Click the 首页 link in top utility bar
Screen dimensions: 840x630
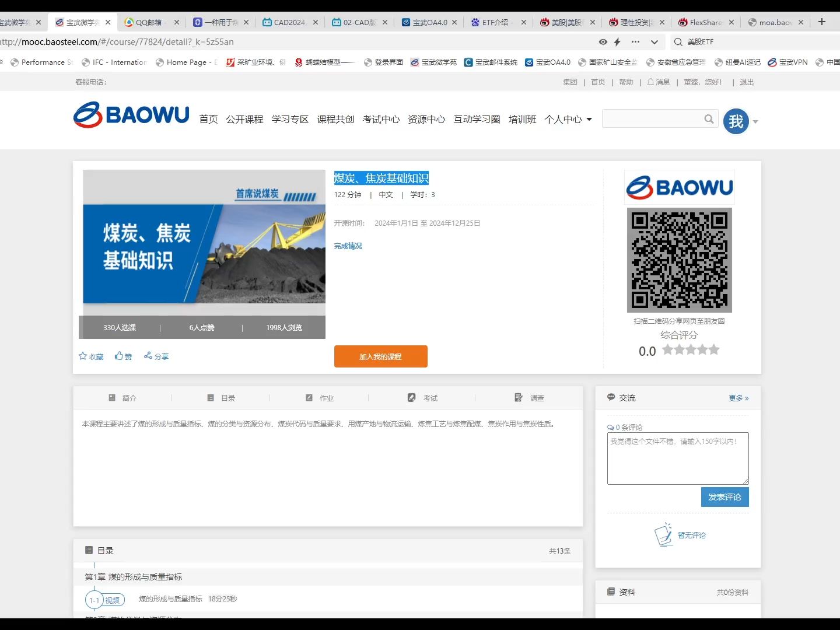(598, 82)
